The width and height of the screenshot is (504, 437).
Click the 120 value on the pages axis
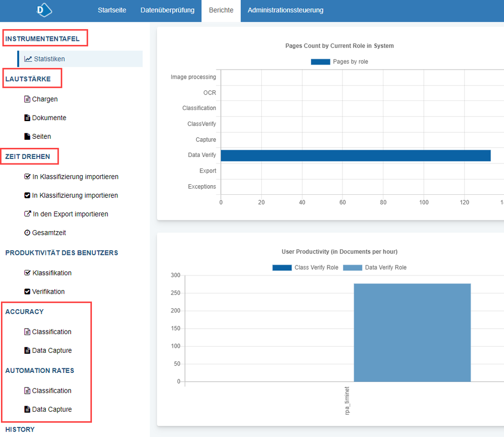[x=465, y=202]
